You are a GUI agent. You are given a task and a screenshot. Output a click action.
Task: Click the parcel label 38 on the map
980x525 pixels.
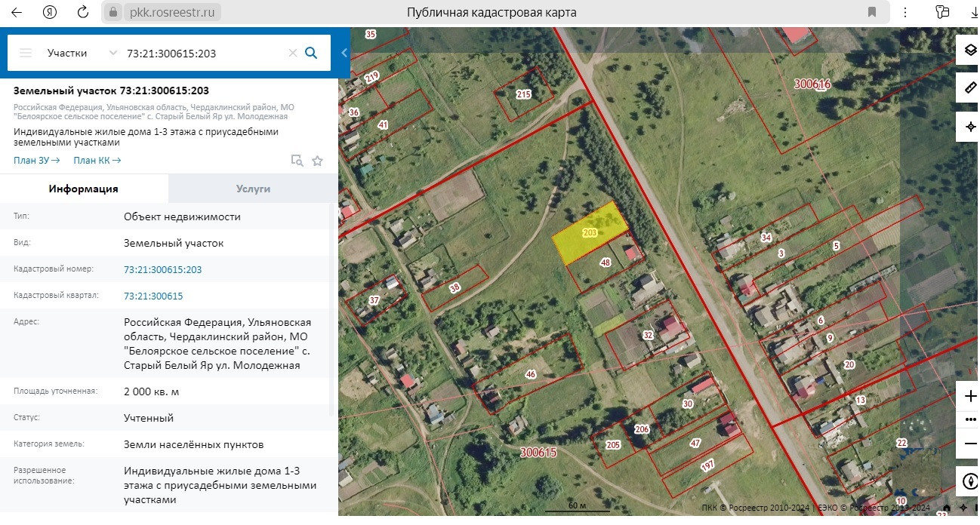pos(455,287)
